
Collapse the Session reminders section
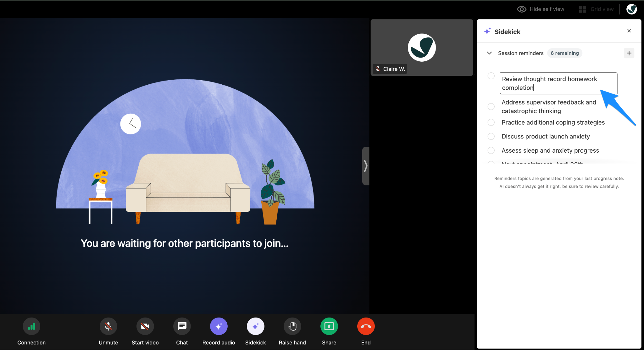tap(489, 53)
